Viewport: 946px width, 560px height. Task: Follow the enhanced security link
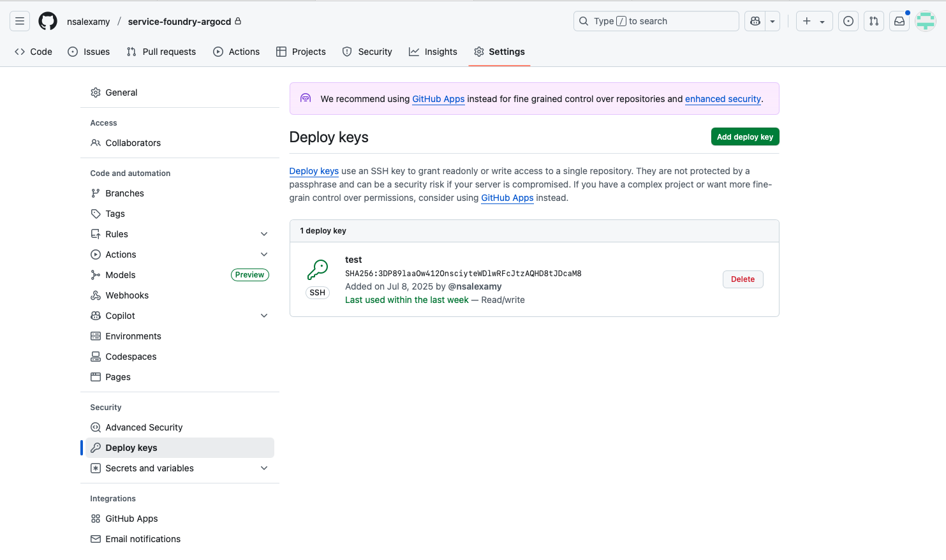[x=723, y=99]
